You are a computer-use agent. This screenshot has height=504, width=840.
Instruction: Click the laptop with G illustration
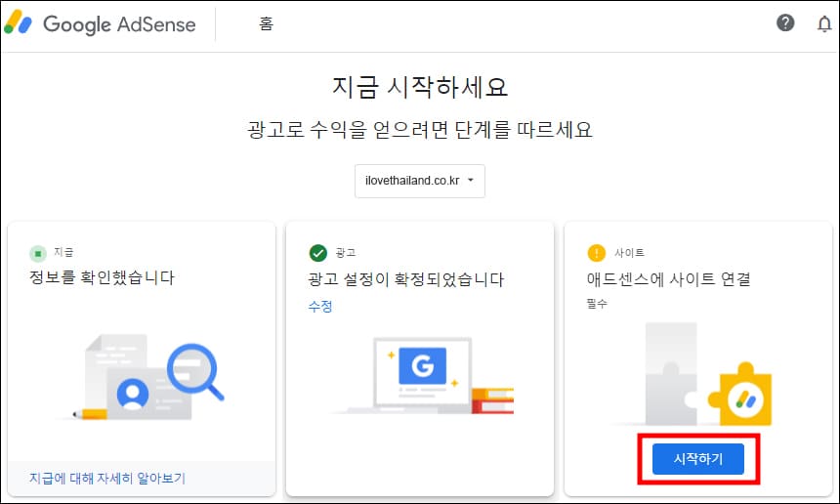pyautogui.click(x=423, y=376)
